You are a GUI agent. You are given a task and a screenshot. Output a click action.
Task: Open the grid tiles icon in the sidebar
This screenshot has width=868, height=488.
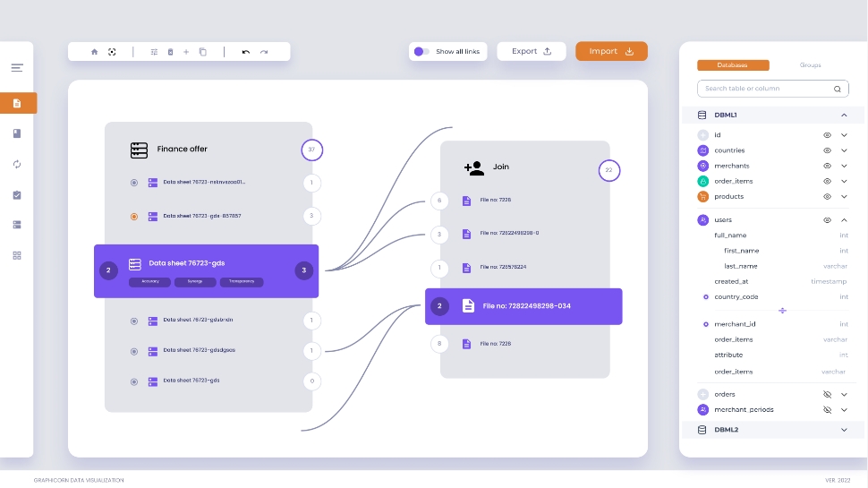point(17,255)
